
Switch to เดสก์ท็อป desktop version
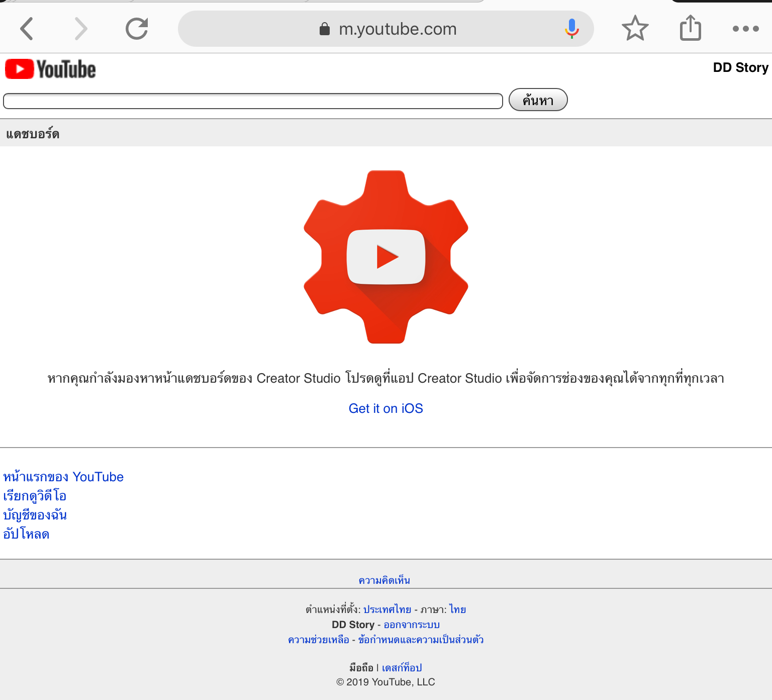click(x=402, y=668)
